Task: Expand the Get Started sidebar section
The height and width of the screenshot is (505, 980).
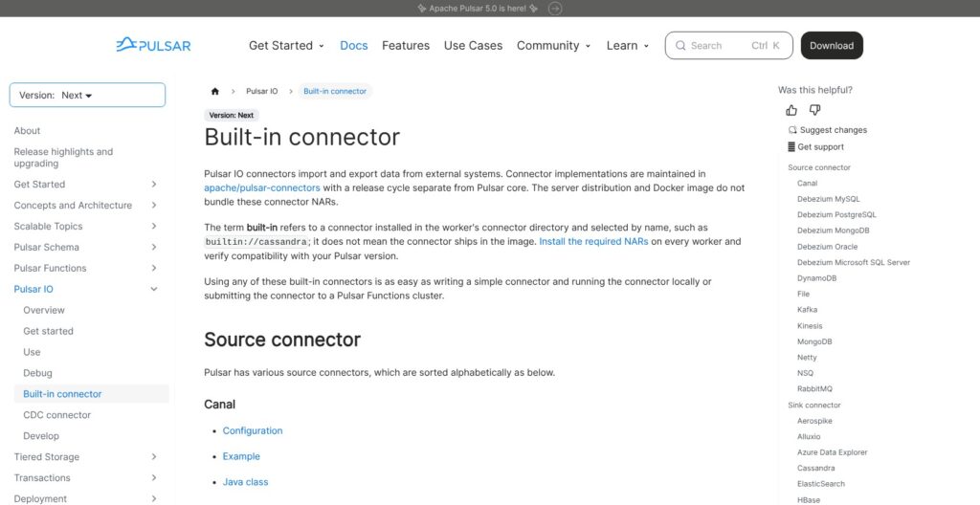Action: pyautogui.click(x=154, y=185)
